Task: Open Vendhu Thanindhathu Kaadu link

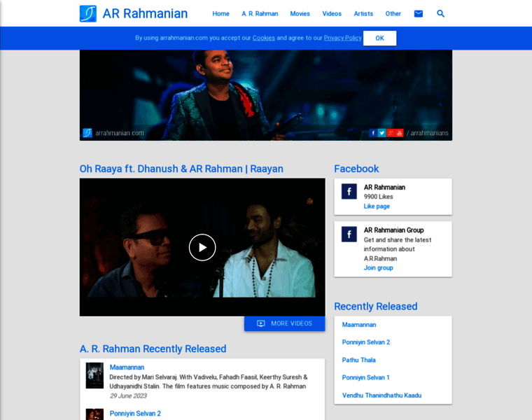Action: (x=381, y=395)
